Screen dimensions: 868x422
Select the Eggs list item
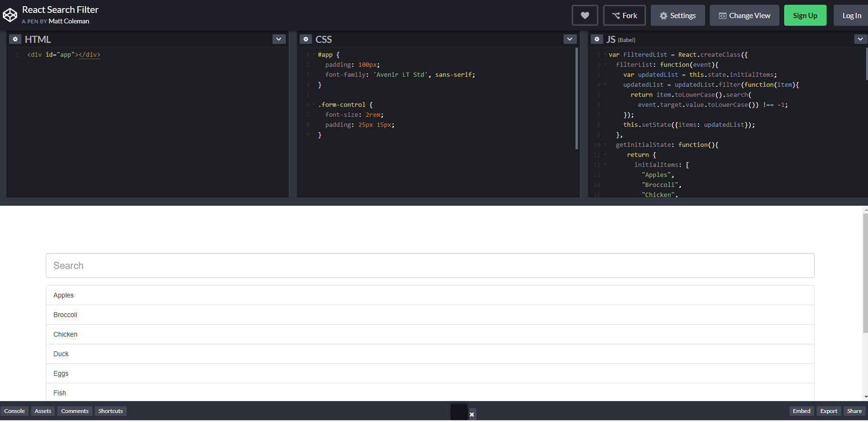coord(430,373)
